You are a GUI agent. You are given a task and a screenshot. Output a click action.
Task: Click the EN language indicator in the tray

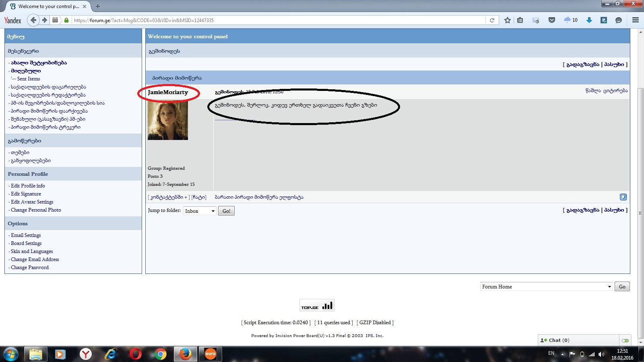pos(551,353)
